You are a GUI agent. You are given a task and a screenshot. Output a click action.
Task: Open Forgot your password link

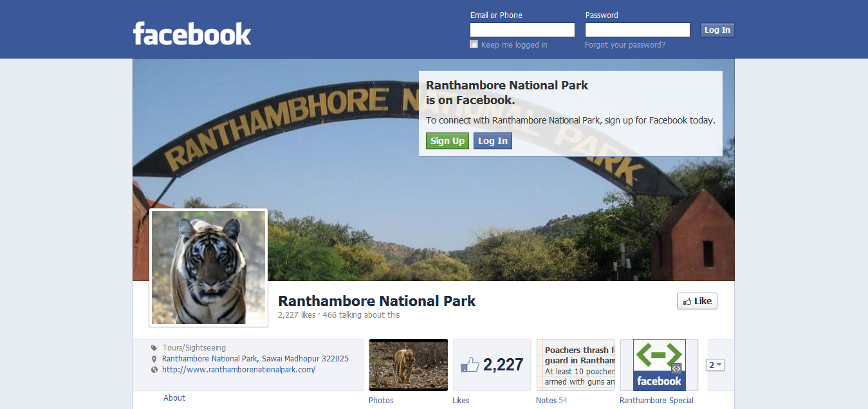(x=625, y=45)
